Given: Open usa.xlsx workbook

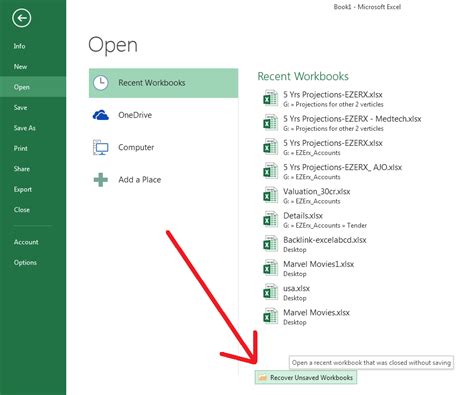Looking at the screenshot, I should tap(296, 289).
